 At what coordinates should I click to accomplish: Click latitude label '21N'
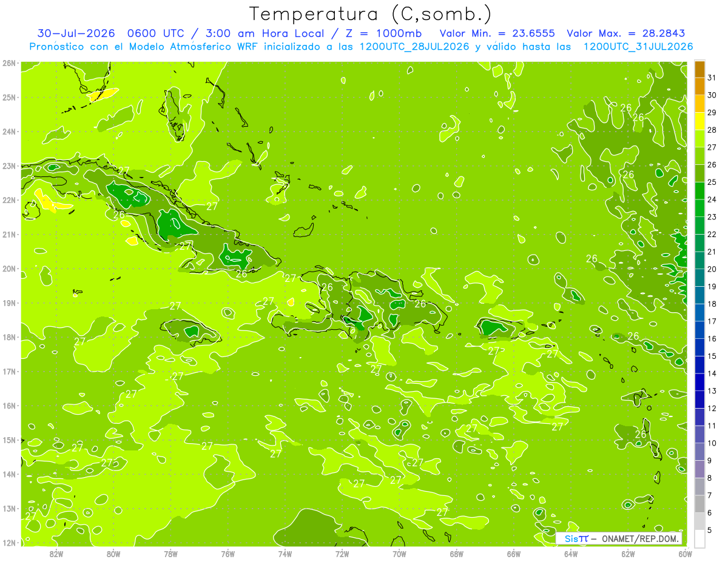point(8,234)
